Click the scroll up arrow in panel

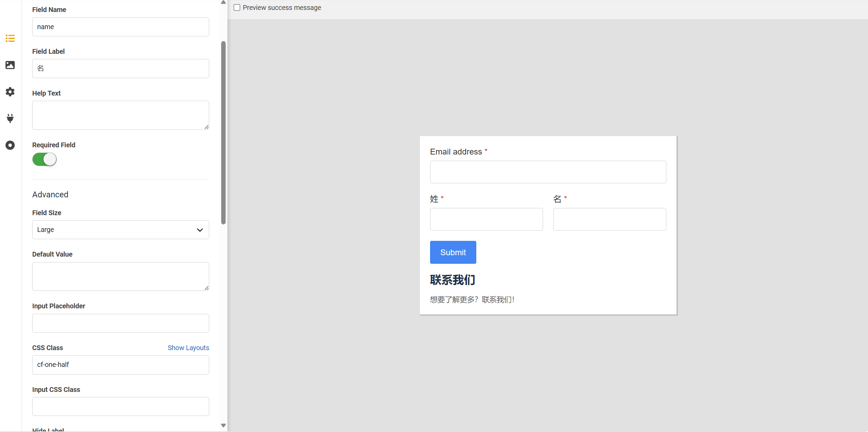pyautogui.click(x=223, y=2)
